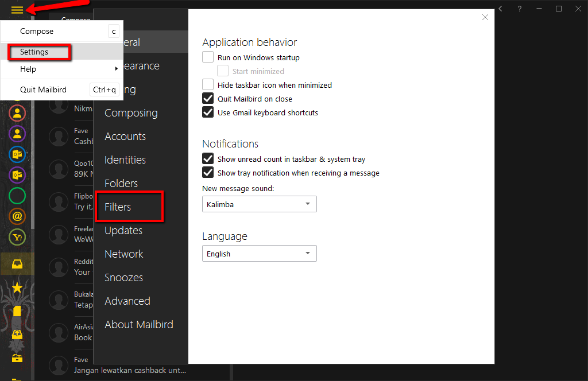Image resolution: width=588 pixels, height=381 pixels.
Task: Switch to the Yahoo account
Action: point(17,237)
